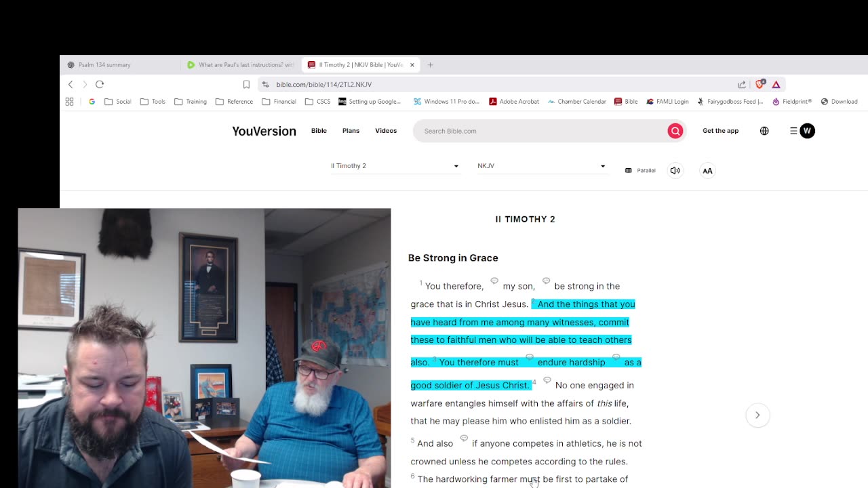Screen dimensions: 868x488
Task: Open the Bible menu item
Action: click(x=319, y=131)
